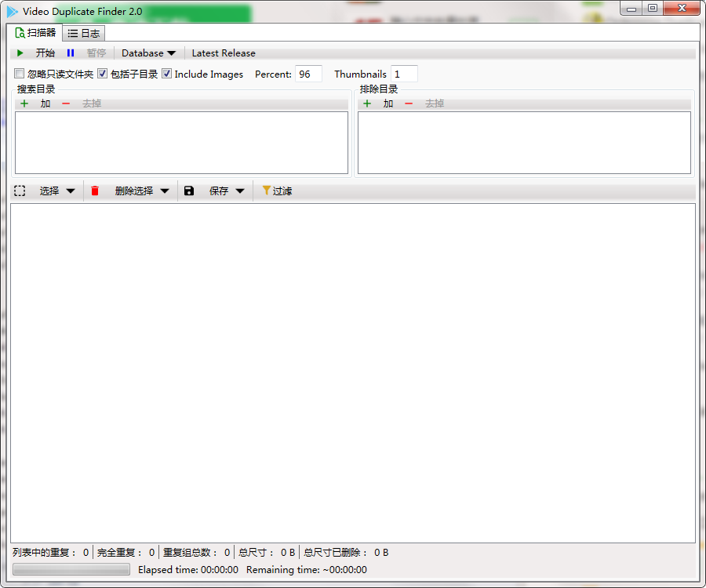Open the Database dropdown menu
The width and height of the screenshot is (706, 588).
pyautogui.click(x=148, y=53)
